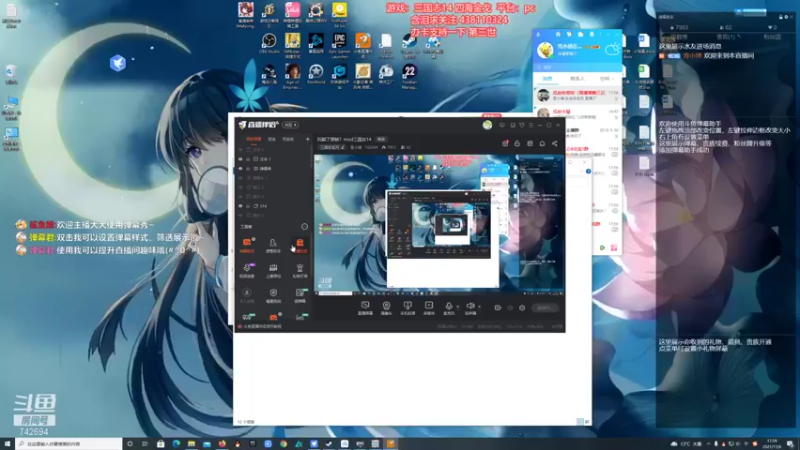Click the speaker icon in bottom bar
This screenshot has height=450, width=800.
tap(470, 307)
